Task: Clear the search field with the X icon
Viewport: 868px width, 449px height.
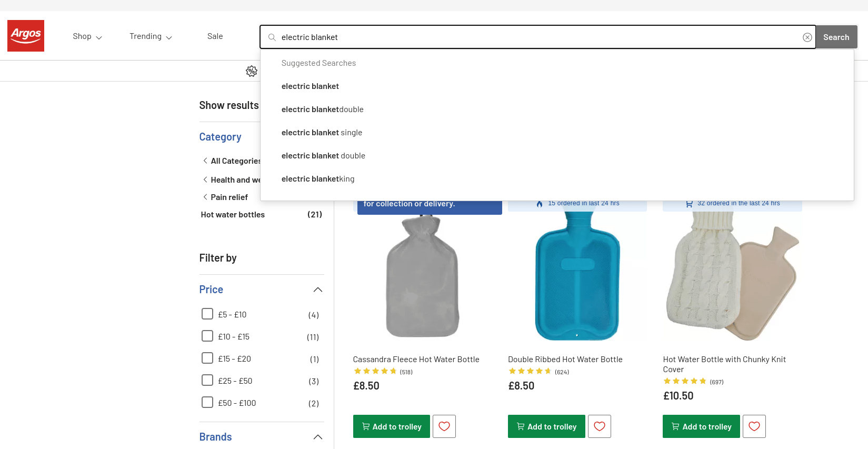Action: [x=807, y=37]
